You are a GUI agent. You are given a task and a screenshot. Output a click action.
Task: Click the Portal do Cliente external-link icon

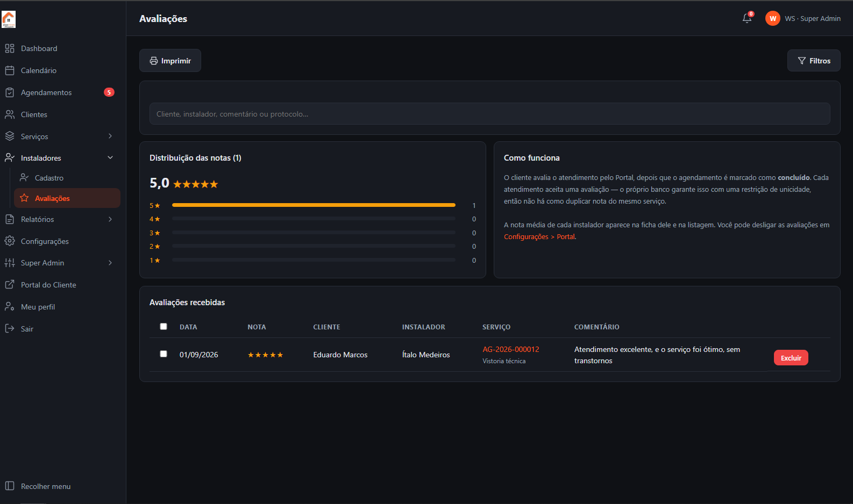click(x=10, y=285)
